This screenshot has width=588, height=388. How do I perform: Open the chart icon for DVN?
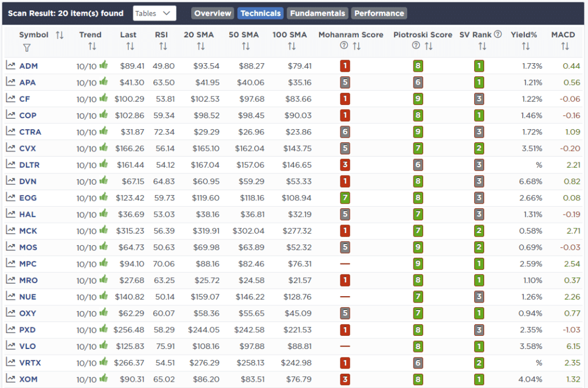pyautogui.click(x=10, y=181)
